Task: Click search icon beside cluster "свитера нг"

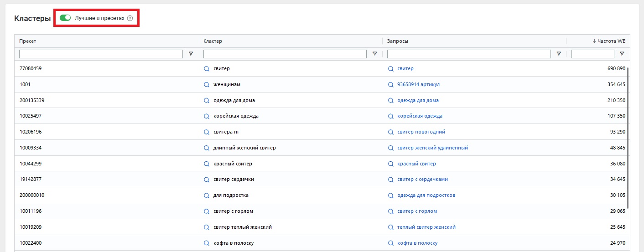Action: coord(207,132)
